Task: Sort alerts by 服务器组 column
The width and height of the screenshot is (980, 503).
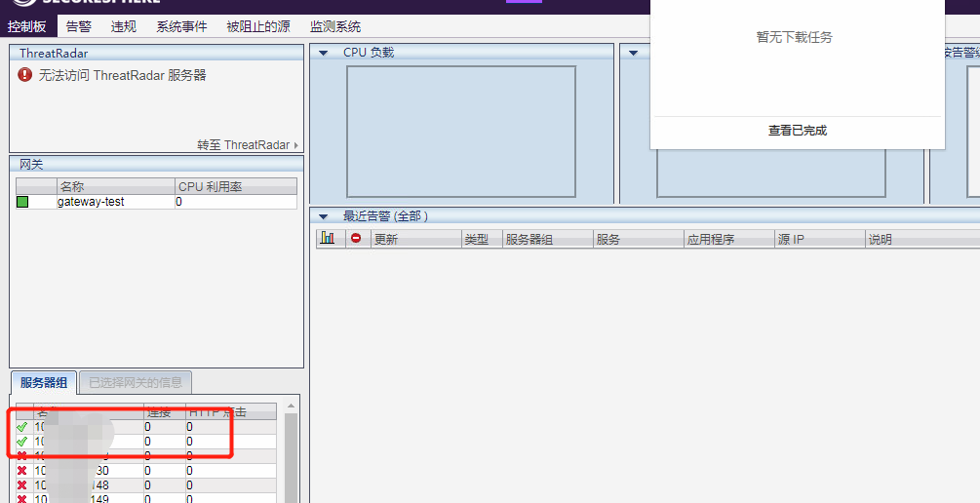Action: pos(547,239)
